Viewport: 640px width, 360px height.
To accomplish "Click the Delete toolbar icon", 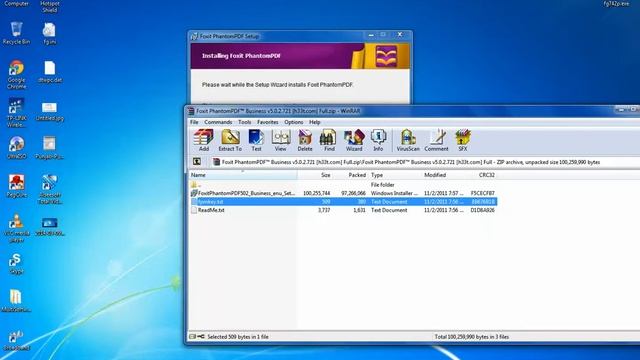I will (x=305, y=140).
